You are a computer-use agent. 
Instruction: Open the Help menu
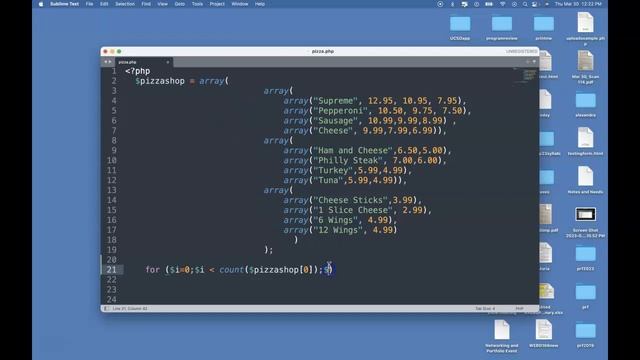(x=260, y=4)
